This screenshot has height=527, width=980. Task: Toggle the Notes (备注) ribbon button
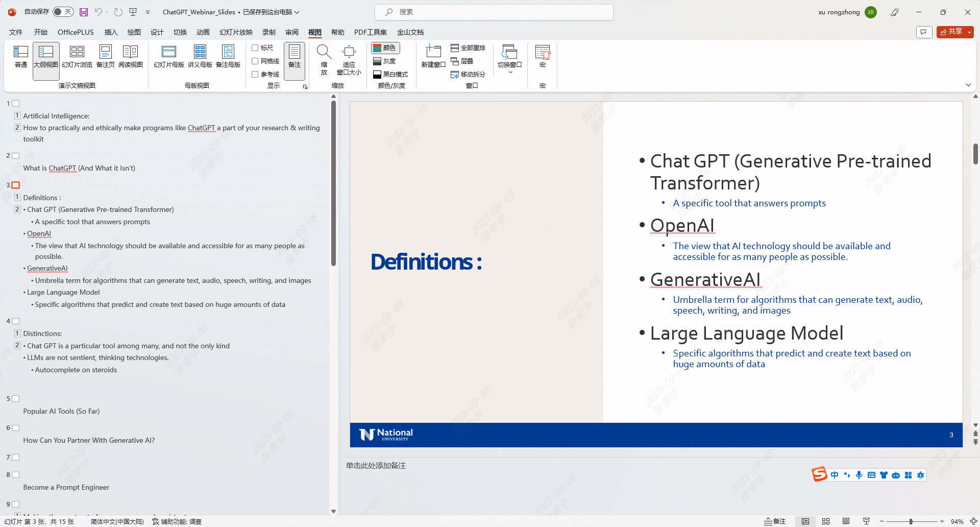click(x=295, y=61)
